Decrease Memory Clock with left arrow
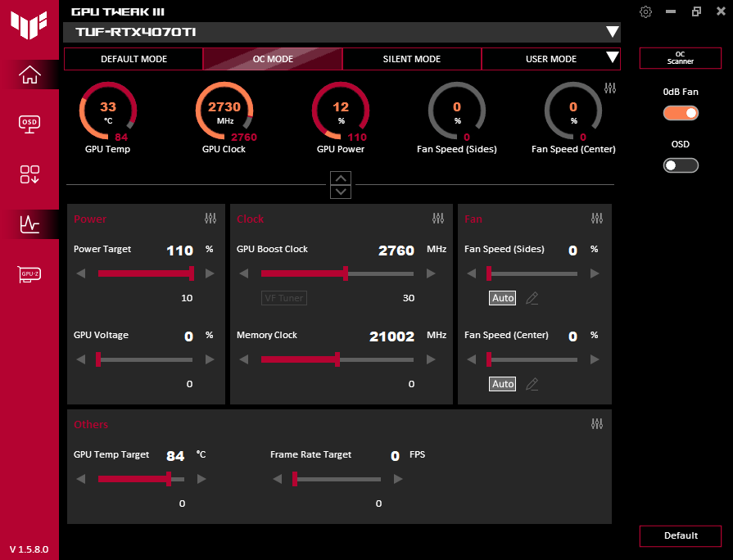This screenshot has width=733, height=560. 243,359
